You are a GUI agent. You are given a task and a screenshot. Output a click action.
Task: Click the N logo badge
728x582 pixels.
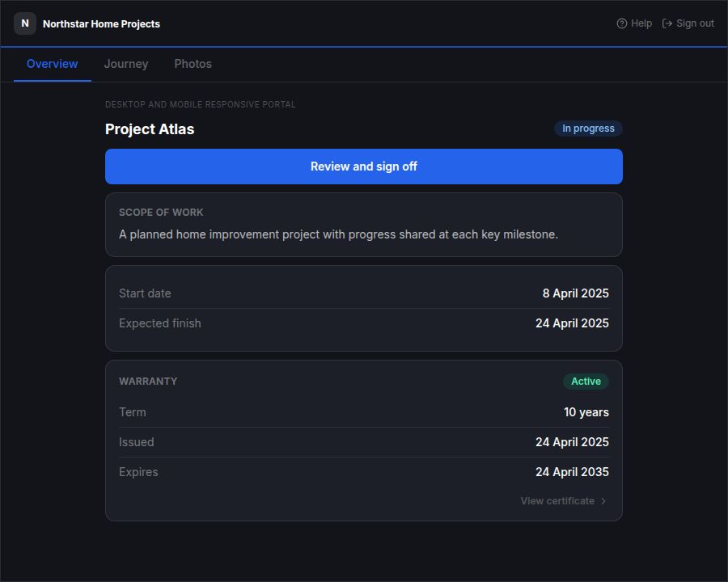click(x=25, y=23)
